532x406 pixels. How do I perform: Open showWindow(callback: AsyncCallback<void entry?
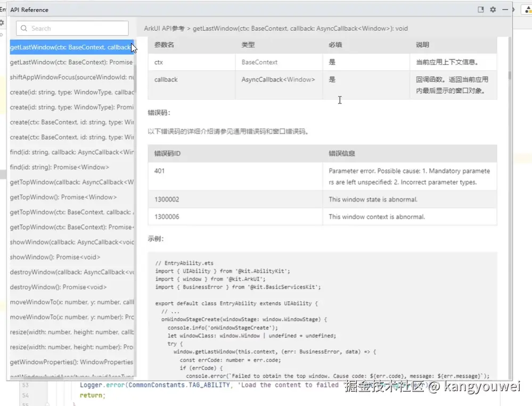(71, 242)
